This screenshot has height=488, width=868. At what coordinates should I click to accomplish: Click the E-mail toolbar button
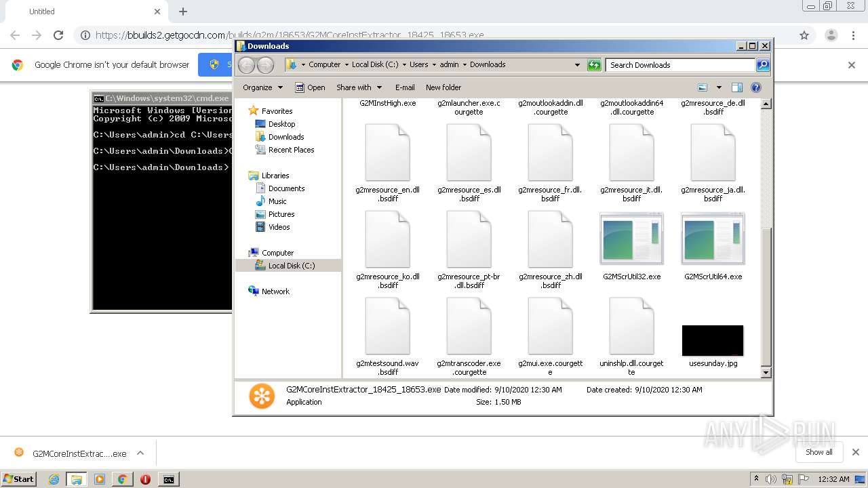point(405,87)
